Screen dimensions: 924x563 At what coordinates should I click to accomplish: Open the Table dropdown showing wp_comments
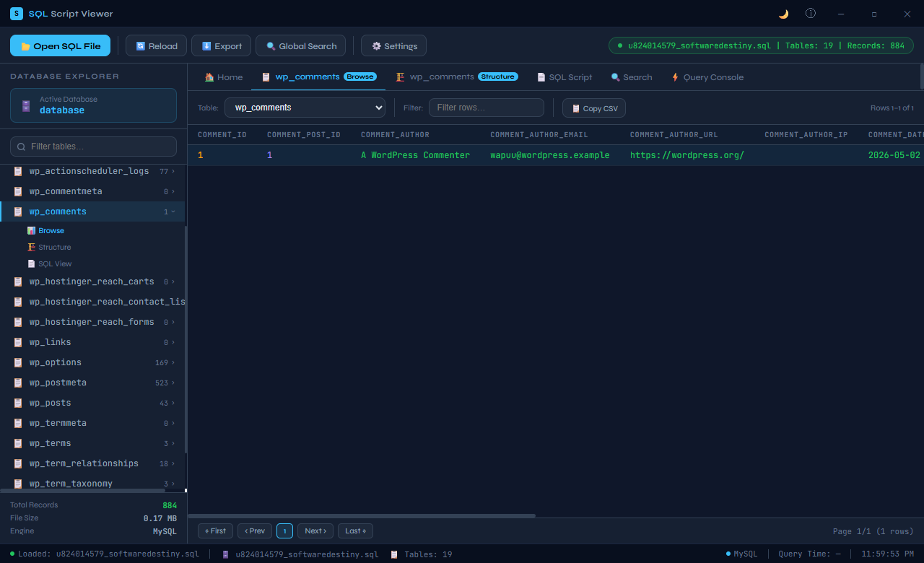(x=305, y=108)
